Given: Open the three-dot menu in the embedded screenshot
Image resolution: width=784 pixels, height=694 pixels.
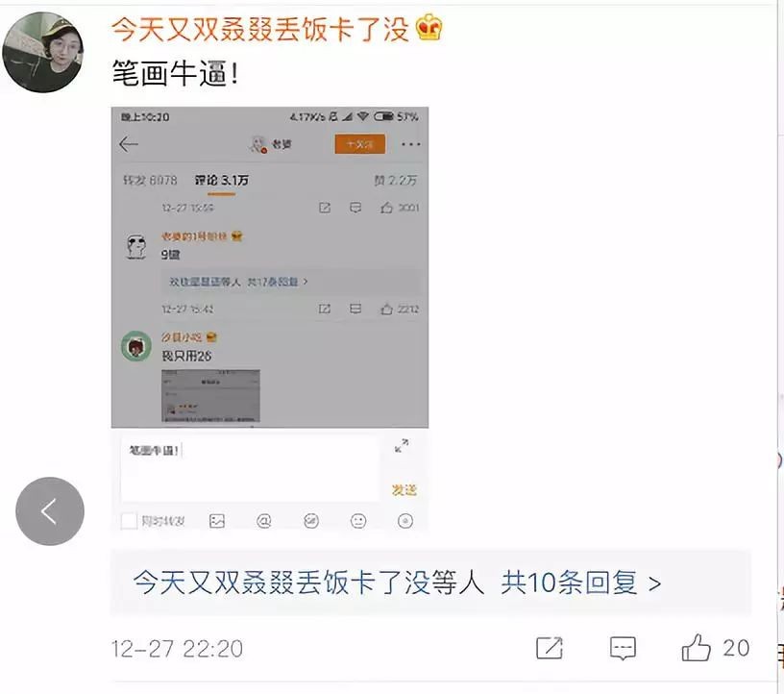Looking at the screenshot, I should tap(410, 144).
